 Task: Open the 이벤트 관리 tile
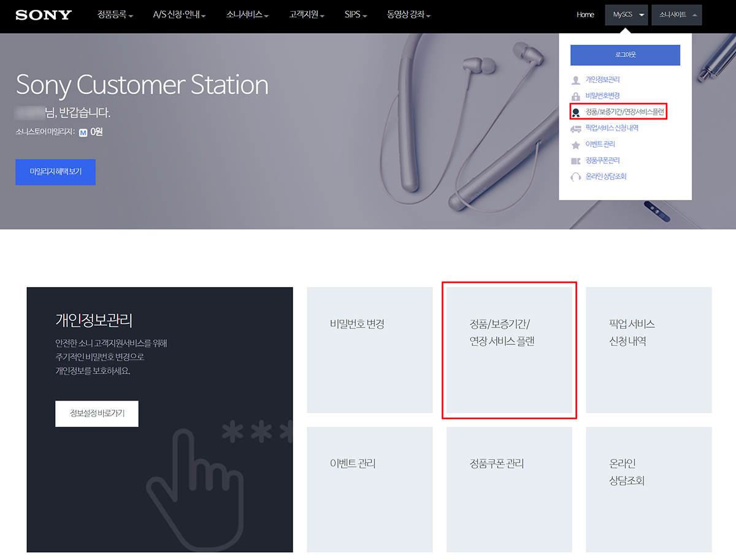370,489
